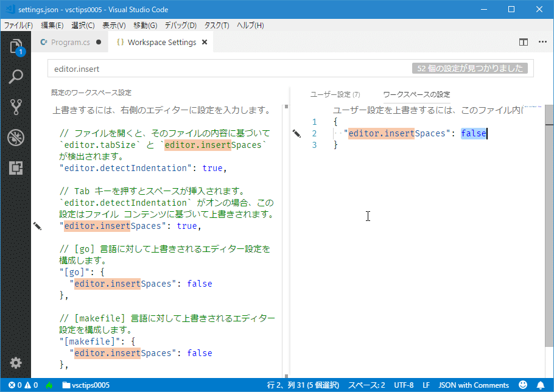554x392 pixels.
Task: Open the Debug view icon
Action: tap(16, 138)
